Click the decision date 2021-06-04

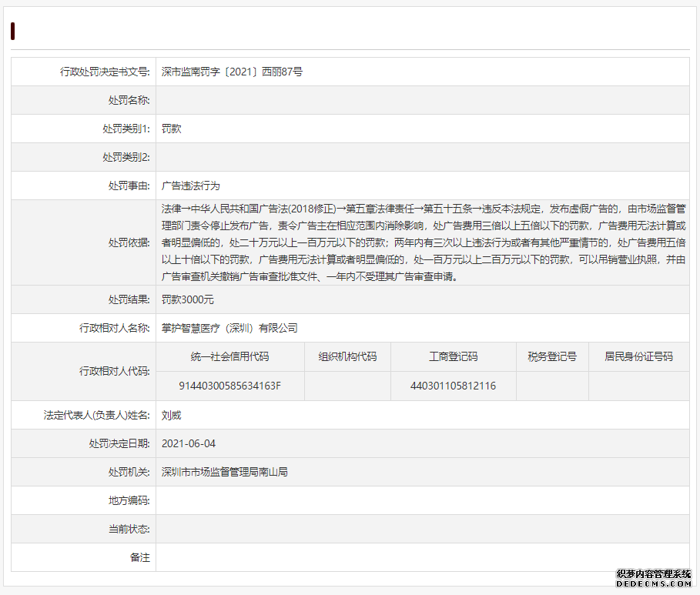(189, 443)
